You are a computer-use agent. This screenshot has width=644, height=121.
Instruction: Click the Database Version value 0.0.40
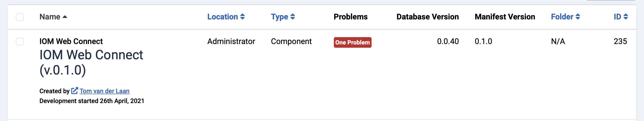(448, 41)
